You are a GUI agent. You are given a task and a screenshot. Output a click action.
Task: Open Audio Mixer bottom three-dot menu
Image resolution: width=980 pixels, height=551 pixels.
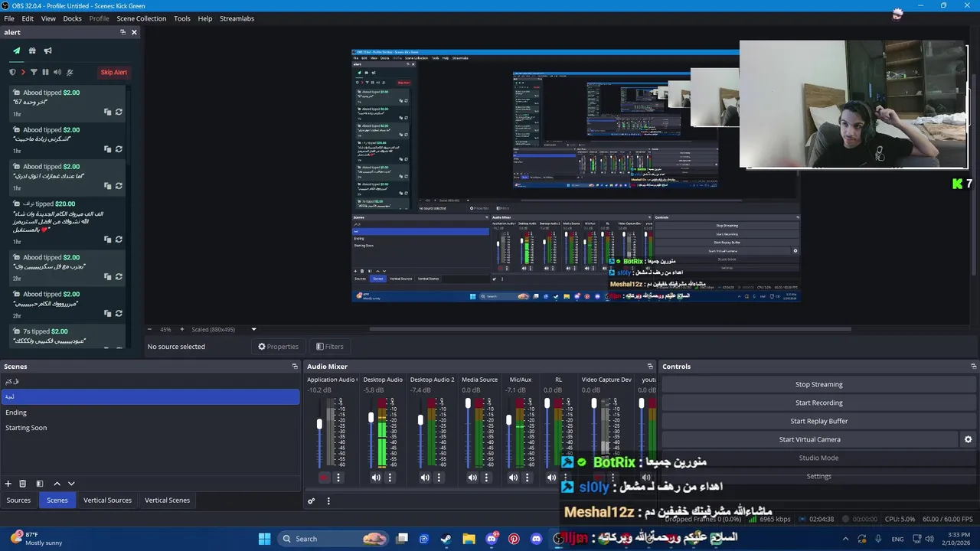(x=328, y=501)
